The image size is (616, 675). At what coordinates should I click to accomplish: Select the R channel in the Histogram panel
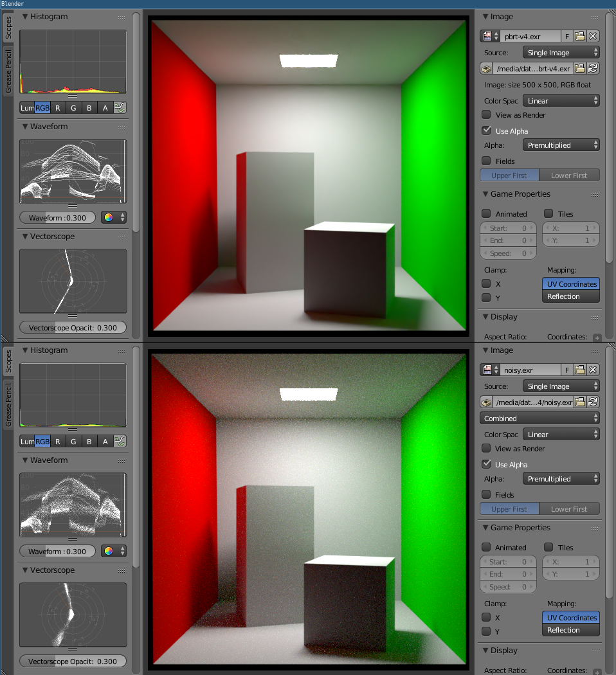[x=57, y=107]
